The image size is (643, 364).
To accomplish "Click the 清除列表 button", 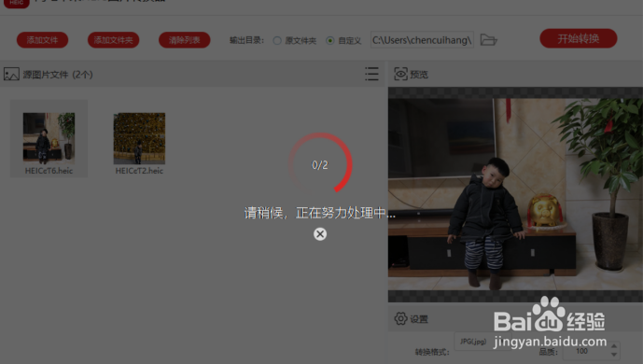I will (x=185, y=40).
